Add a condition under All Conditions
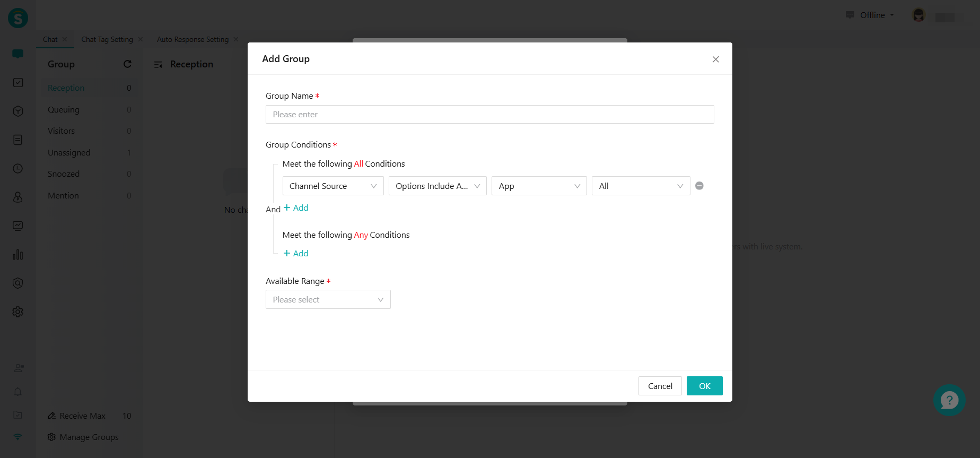The width and height of the screenshot is (980, 458). pyautogui.click(x=296, y=208)
